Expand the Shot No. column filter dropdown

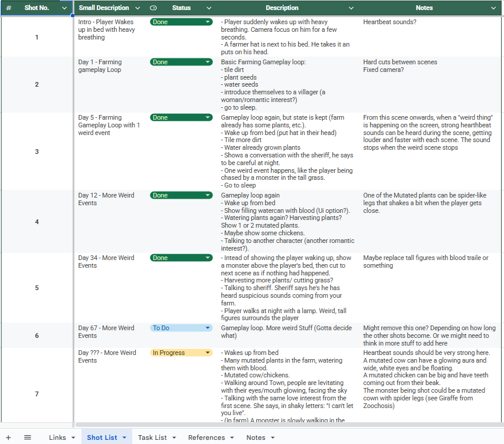pos(64,8)
